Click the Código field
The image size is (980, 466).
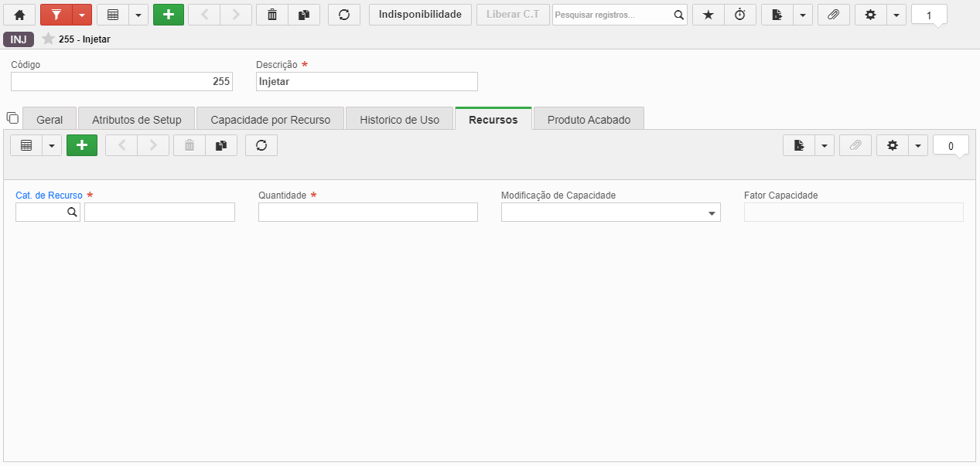pyautogui.click(x=121, y=82)
